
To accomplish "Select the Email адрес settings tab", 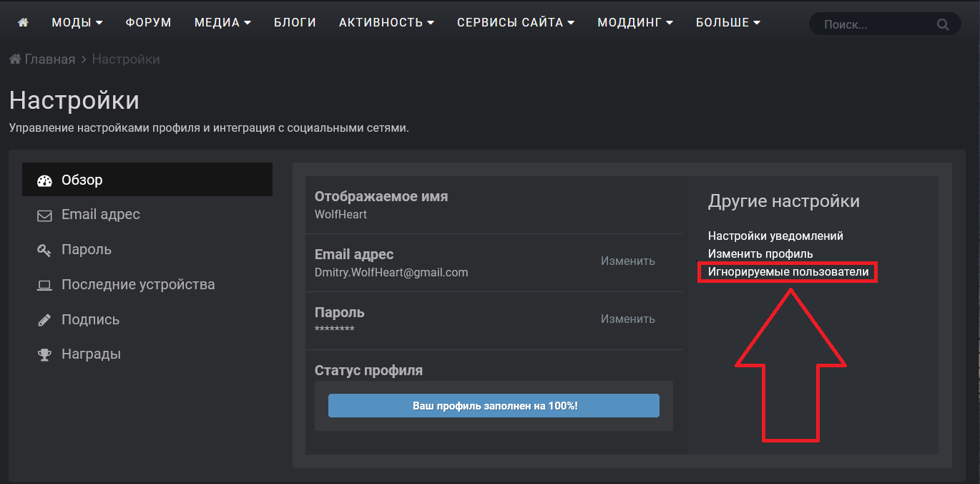I will pyautogui.click(x=147, y=215).
